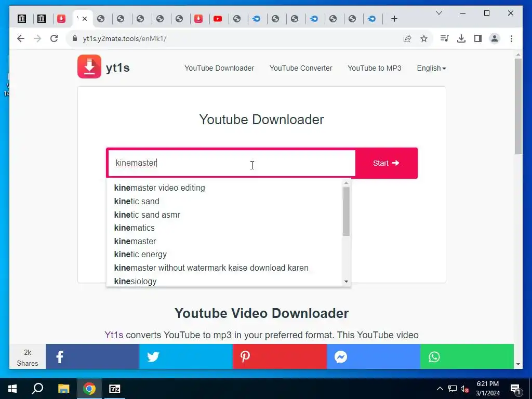Click the taskbar clock showing 6:21 PM
The width and height of the screenshot is (532, 399).
(x=487, y=389)
